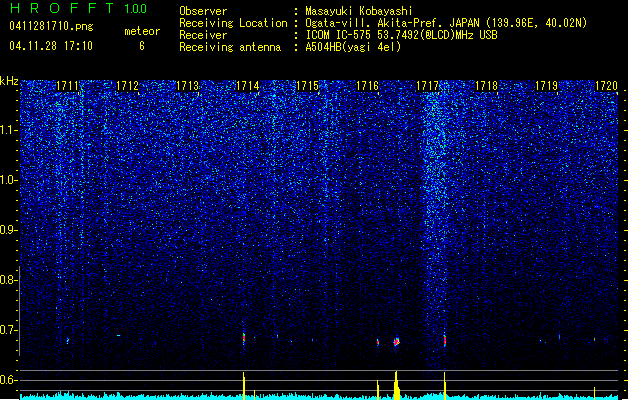Screen dimensions: 629x400
Task: Click the HROFFT 1.0.0 title text
Action: click(79, 8)
